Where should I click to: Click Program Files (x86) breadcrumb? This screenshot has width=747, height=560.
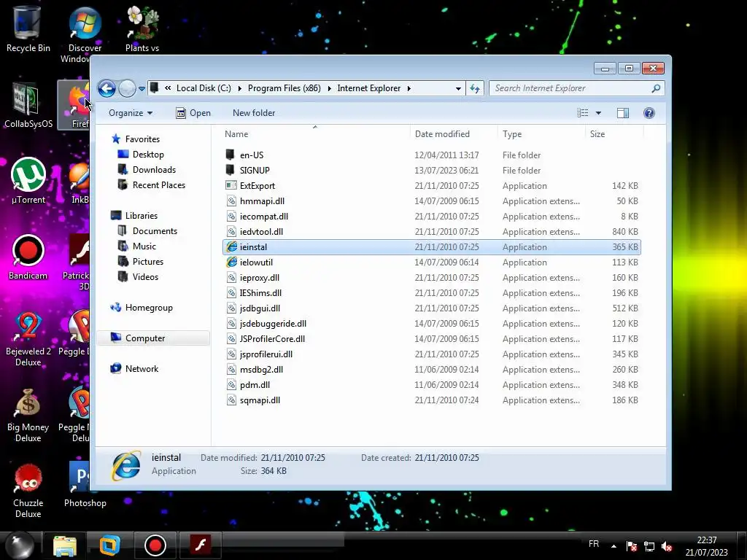284,88
